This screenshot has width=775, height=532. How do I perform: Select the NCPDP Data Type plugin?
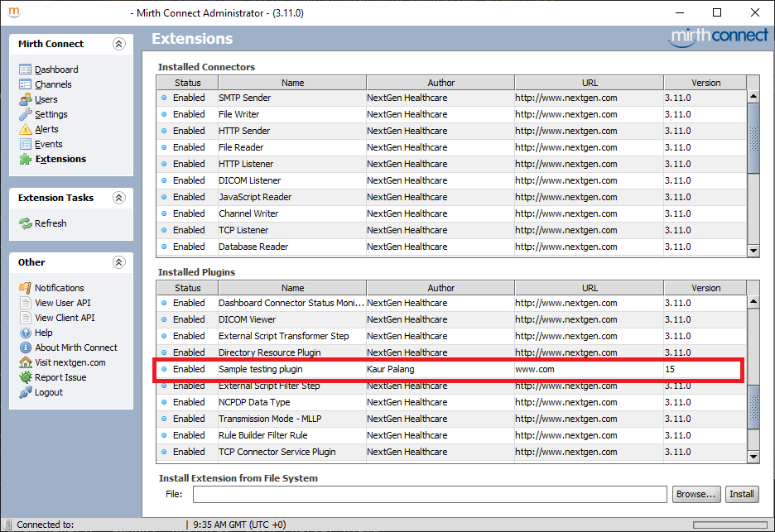pos(451,402)
